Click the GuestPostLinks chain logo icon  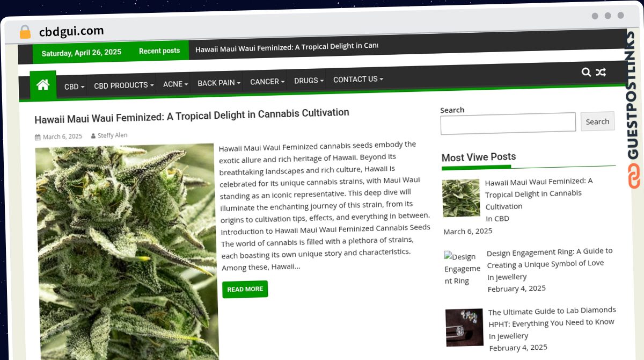[x=634, y=176]
